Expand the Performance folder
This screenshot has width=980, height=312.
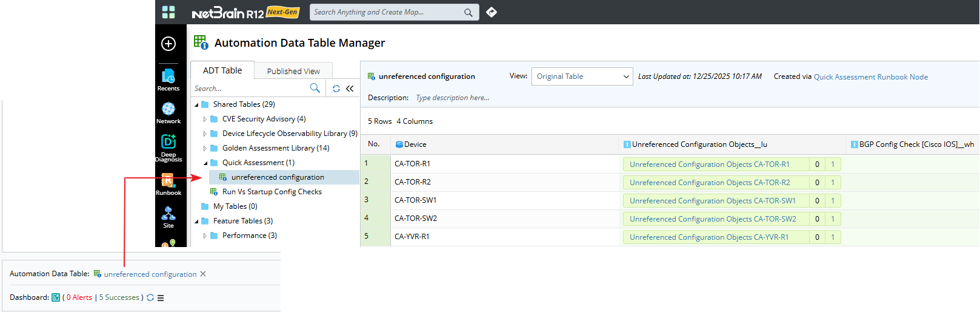coord(205,236)
